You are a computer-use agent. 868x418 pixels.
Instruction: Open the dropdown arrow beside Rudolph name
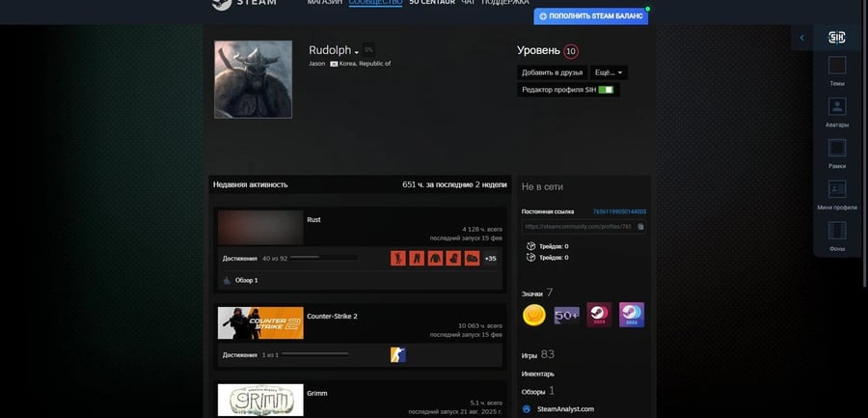pos(357,51)
